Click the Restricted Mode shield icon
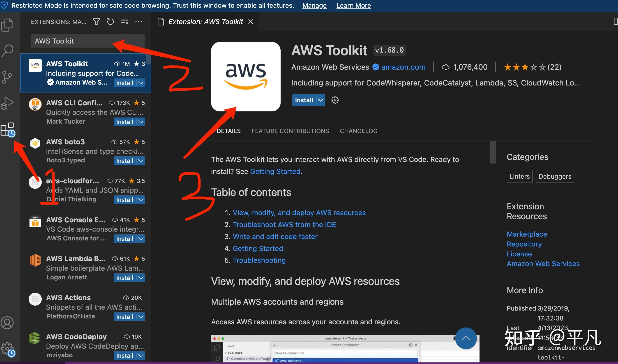 pyautogui.click(x=4, y=5)
